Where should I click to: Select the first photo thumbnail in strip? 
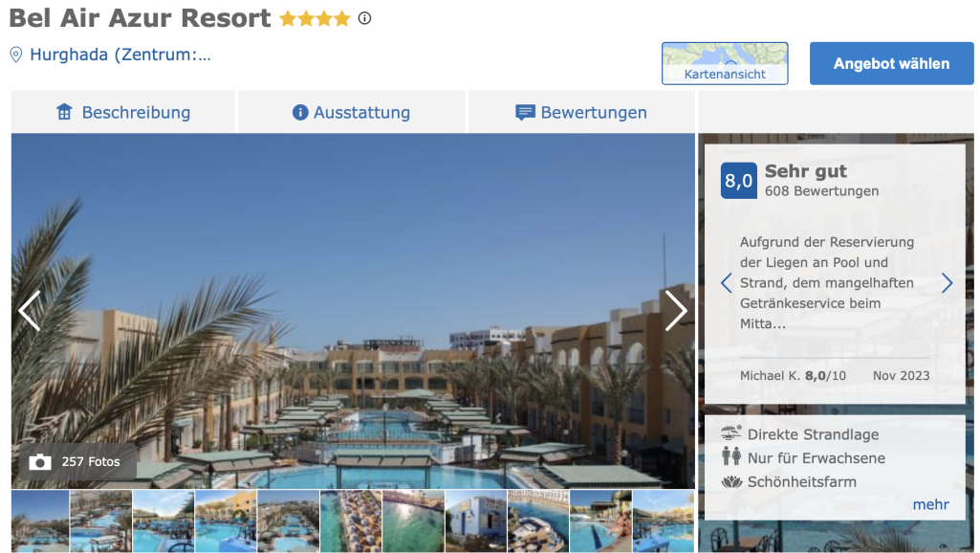40,521
